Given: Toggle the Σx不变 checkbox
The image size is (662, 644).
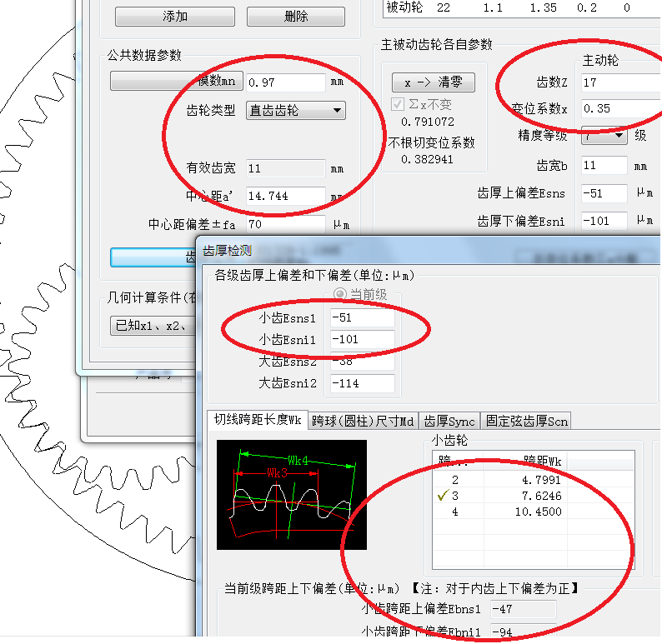Looking at the screenshot, I should (x=398, y=104).
